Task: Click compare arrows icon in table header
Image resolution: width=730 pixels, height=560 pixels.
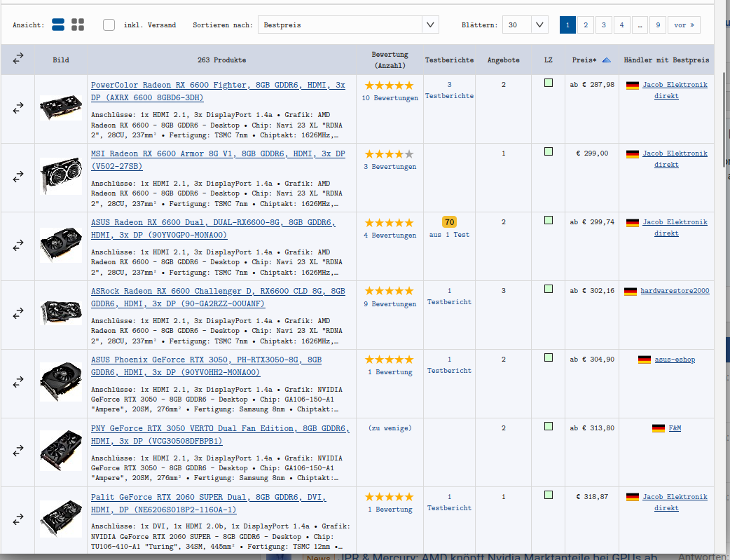Action: point(18,58)
